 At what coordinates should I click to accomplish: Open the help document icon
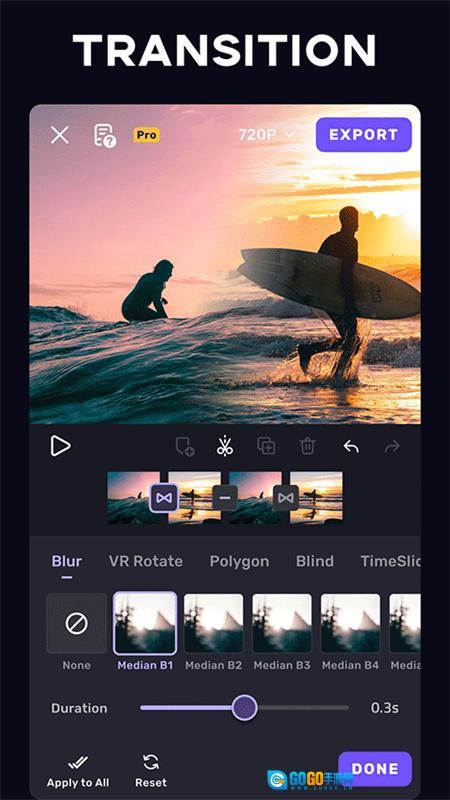click(105, 135)
